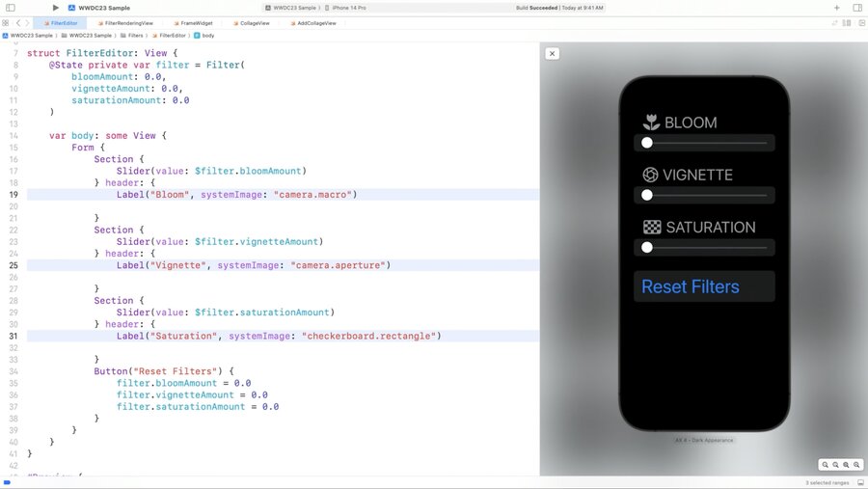Viewport: 868px width, 489px height.
Task: Click line number 31 in gutter
Action: coord(14,337)
